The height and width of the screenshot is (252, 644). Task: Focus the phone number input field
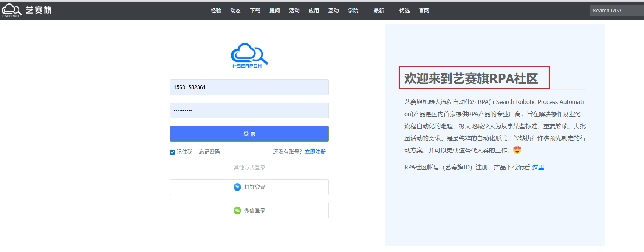coord(249,87)
